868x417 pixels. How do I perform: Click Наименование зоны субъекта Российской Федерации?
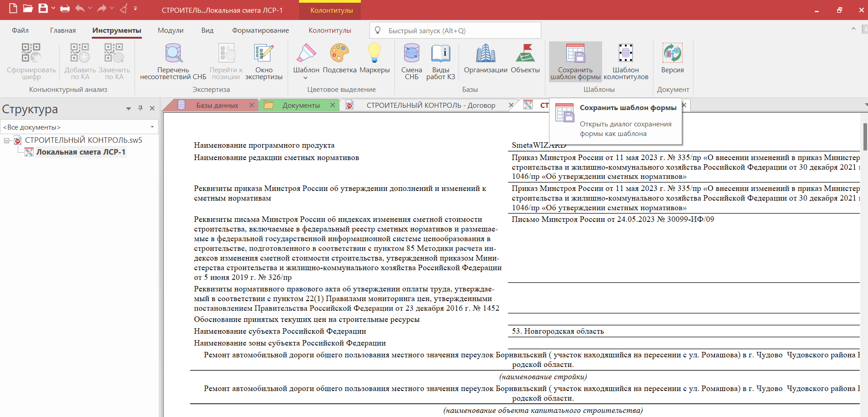click(289, 343)
